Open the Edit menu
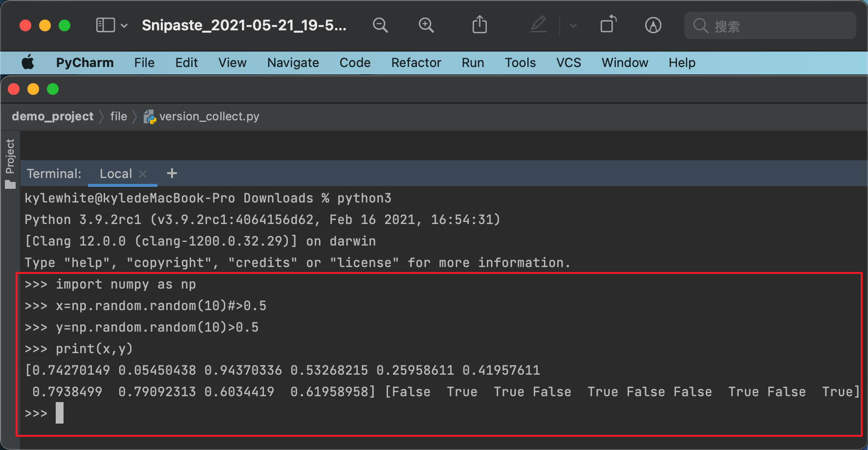 [x=187, y=63]
